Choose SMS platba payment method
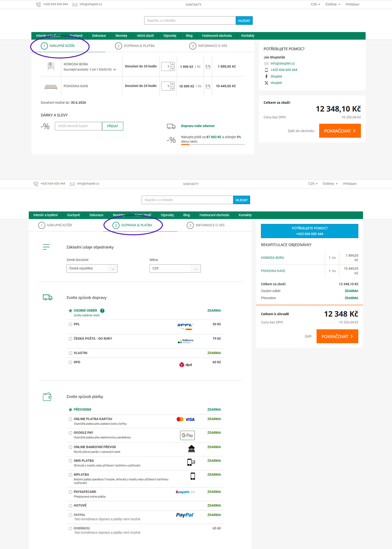This screenshot has width=392, height=549. [70, 461]
